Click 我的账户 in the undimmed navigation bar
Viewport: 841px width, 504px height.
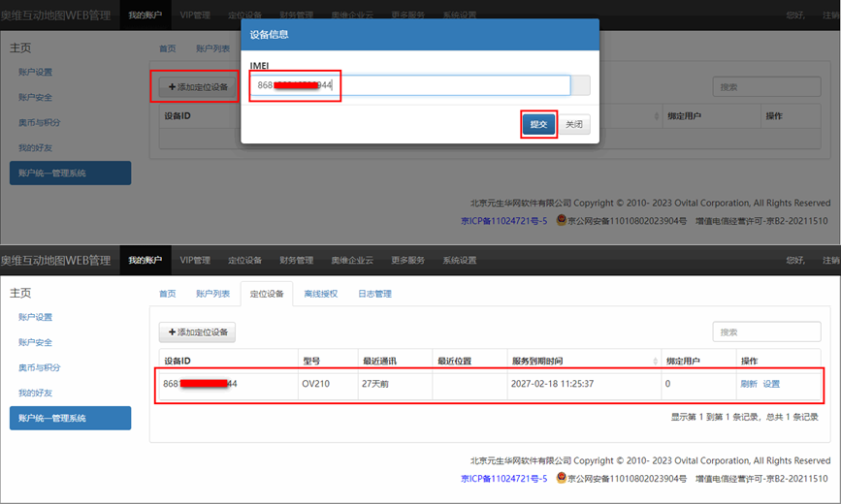pyautogui.click(x=145, y=260)
